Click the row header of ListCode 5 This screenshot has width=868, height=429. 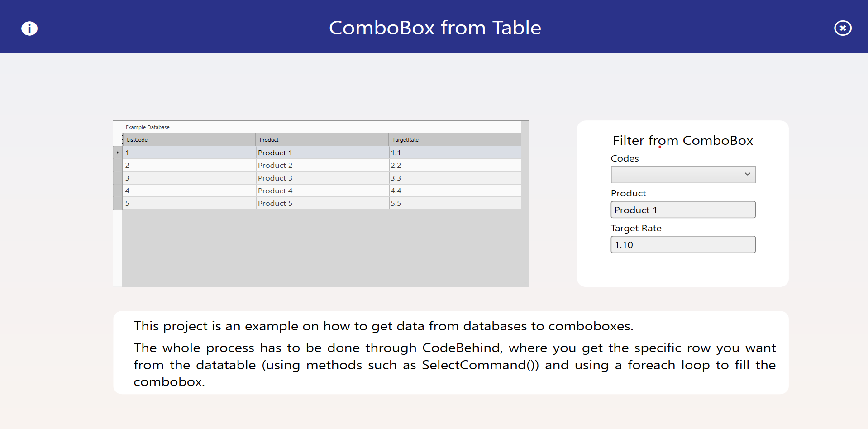(x=118, y=204)
